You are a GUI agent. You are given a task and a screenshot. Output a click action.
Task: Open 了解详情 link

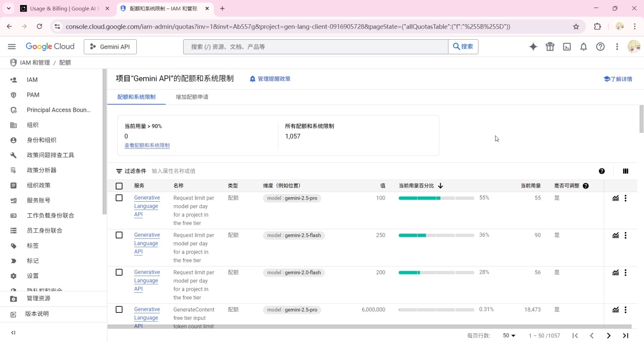pos(618,79)
